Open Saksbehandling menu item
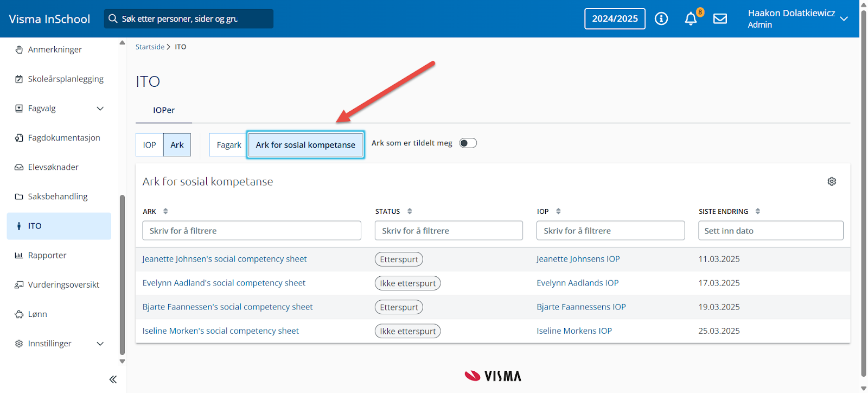Image resolution: width=868 pixels, height=393 pixels. (x=58, y=196)
